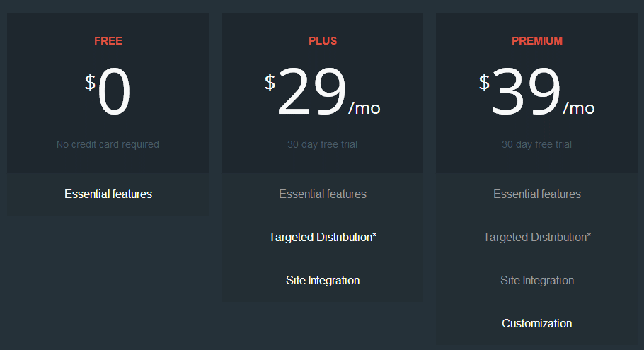Select Site Integration in the Plus column
The width and height of the screenshot is (644, 350).
[323, 280]
